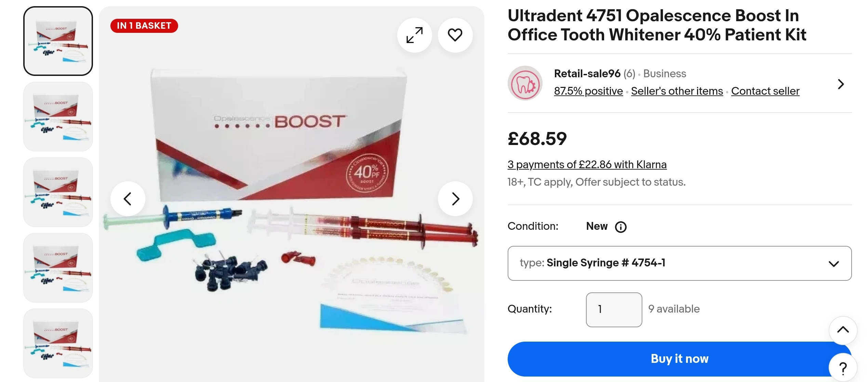Select the fourth product thumbnail
The image size is (868, 382).
[58, 268]
